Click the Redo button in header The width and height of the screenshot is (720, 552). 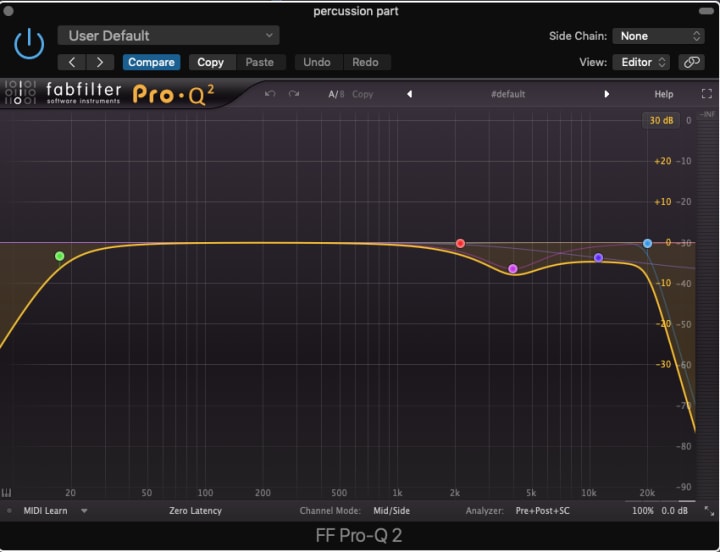click(x=366, y=62)
